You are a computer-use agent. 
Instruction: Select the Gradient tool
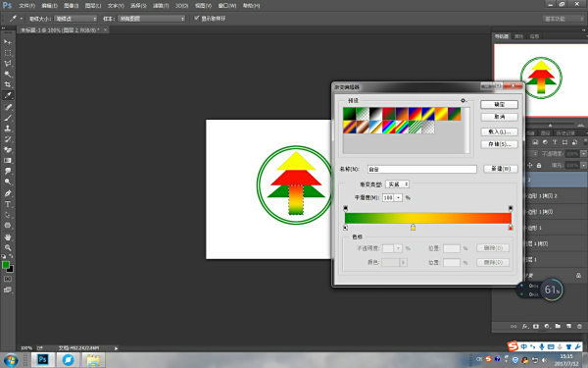pyautogui.click(x=8, y=160)
